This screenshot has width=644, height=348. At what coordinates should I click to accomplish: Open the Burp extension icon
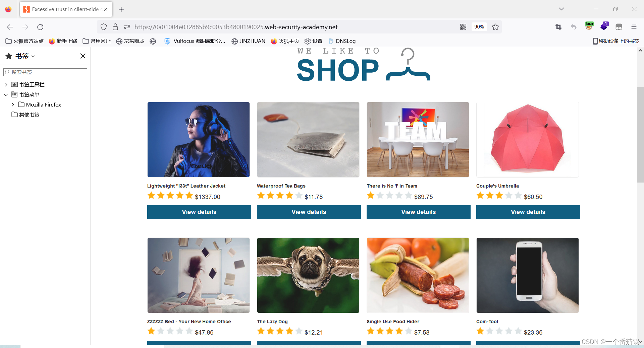pos(589,26)
